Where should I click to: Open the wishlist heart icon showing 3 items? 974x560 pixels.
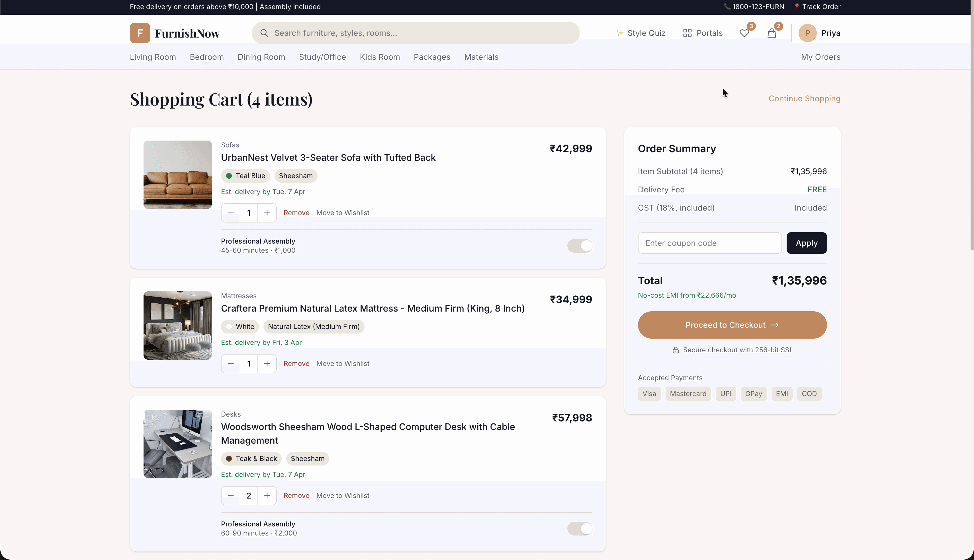tap(744, 33)
